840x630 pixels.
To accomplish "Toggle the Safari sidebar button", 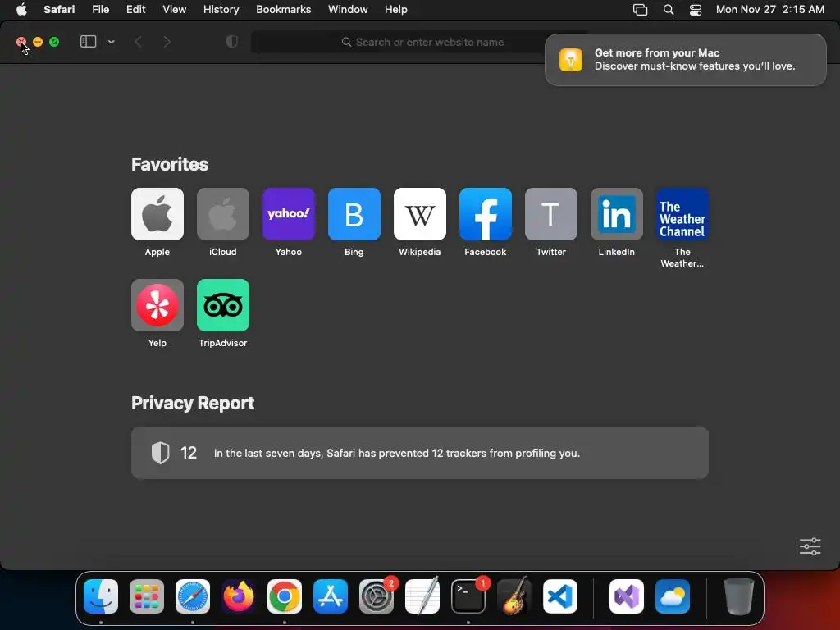I will [88, 42].
